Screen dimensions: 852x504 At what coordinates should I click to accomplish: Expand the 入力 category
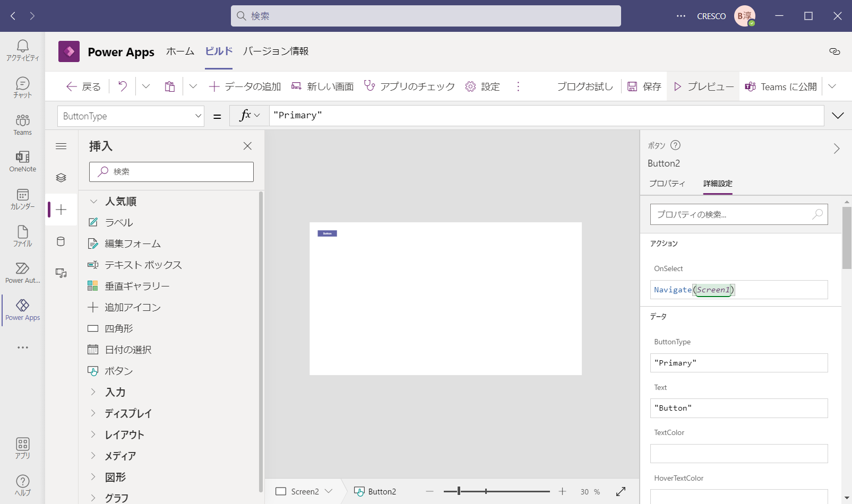pyautogui.click(x=93, y=392)
